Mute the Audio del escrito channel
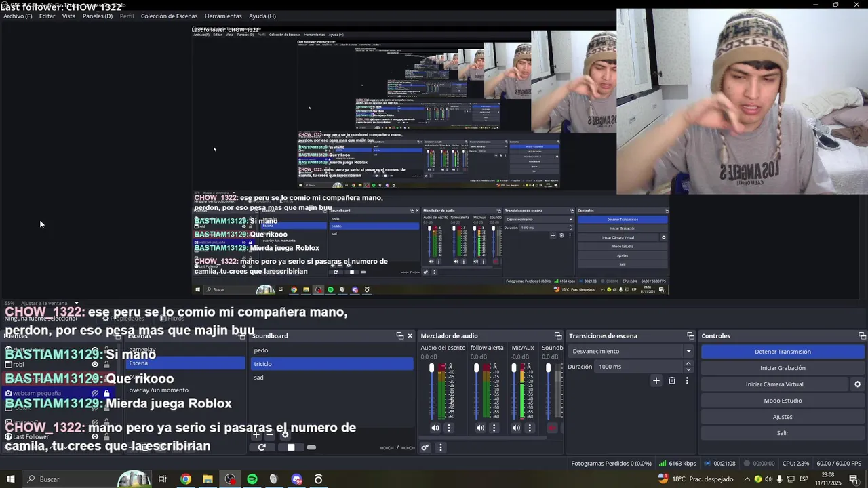This screenshot has width=868, height=488. 435,428
